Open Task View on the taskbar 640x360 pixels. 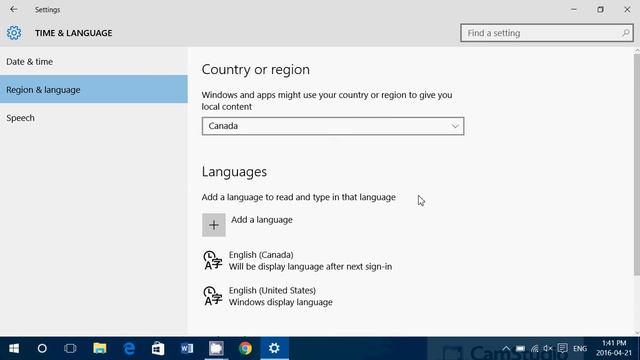coord(70,348)
